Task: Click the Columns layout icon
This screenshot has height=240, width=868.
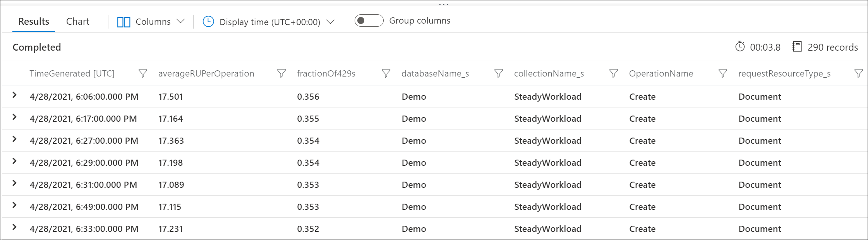Action: pos(124,22)
